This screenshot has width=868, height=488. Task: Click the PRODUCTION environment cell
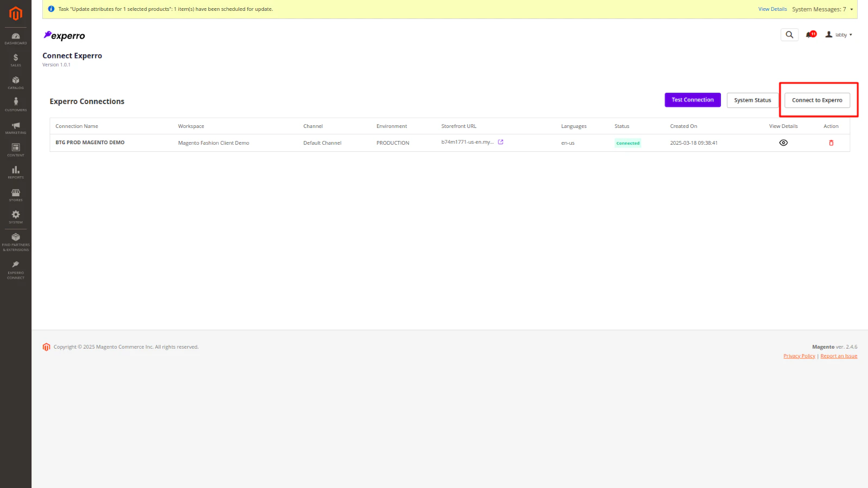393,143
